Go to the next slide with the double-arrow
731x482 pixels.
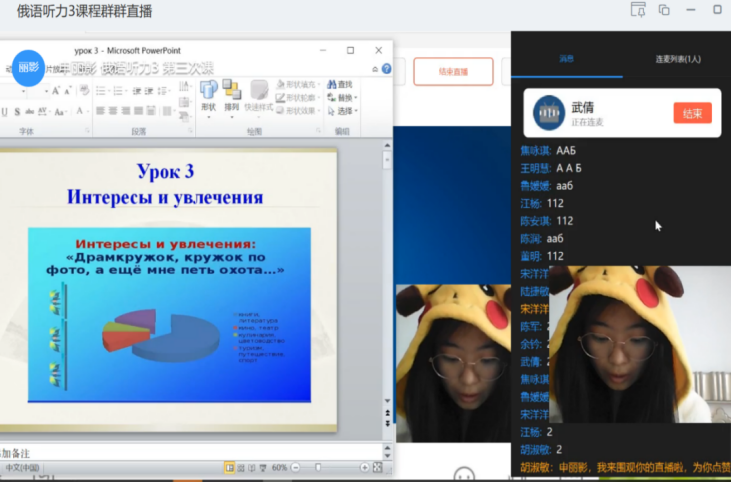[x=387, y=423]
